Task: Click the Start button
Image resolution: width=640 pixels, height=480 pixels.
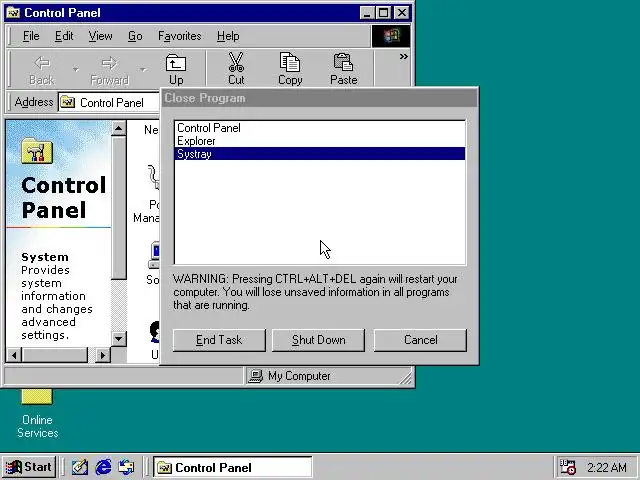Action: pyautogui.click(x=29, y=467)
